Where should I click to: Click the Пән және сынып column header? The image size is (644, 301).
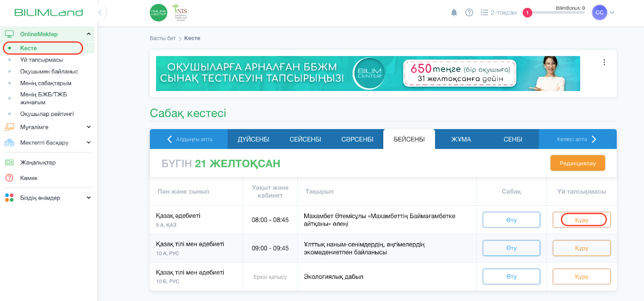[183, 192]
